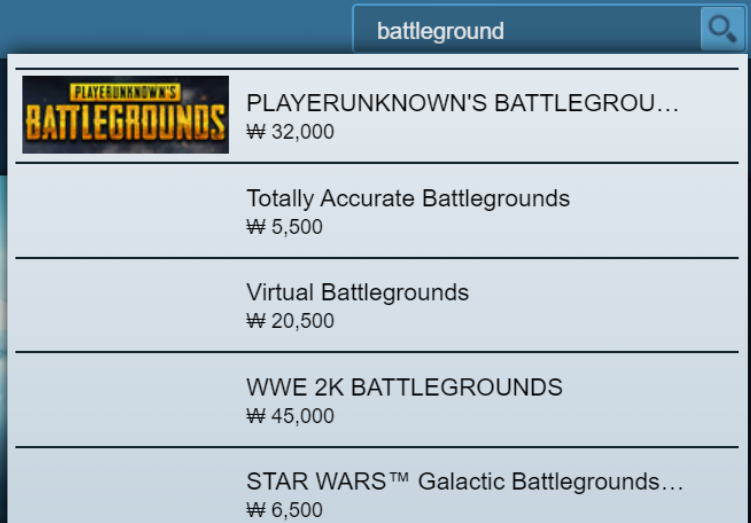Focus the search box containing 'battleground'

point(527,30)
